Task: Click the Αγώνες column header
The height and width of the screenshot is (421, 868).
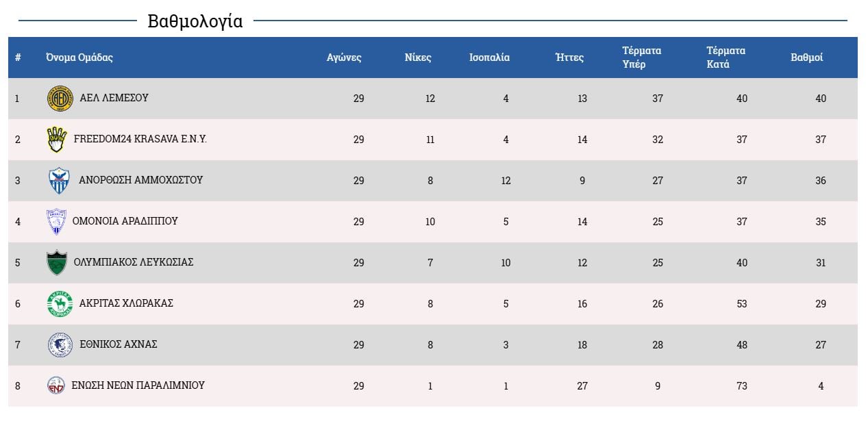Action: pos(344,58)
